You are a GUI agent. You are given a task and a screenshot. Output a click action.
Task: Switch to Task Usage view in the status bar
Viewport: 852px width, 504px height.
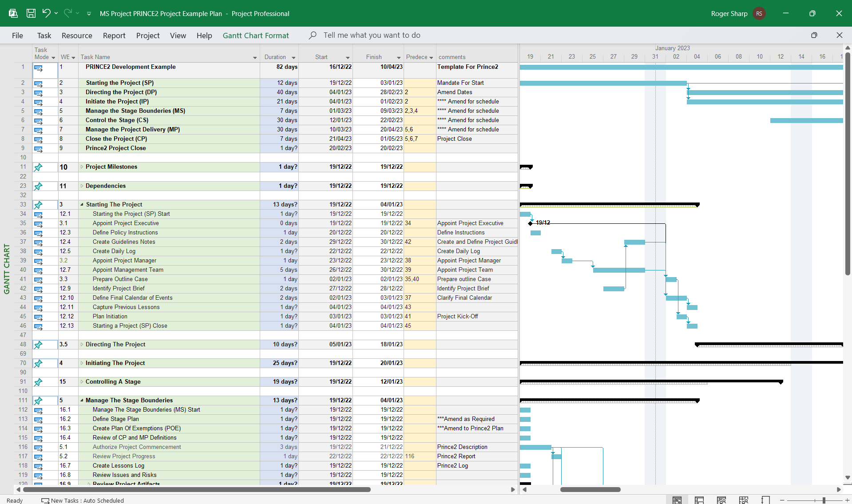(699, 500)
